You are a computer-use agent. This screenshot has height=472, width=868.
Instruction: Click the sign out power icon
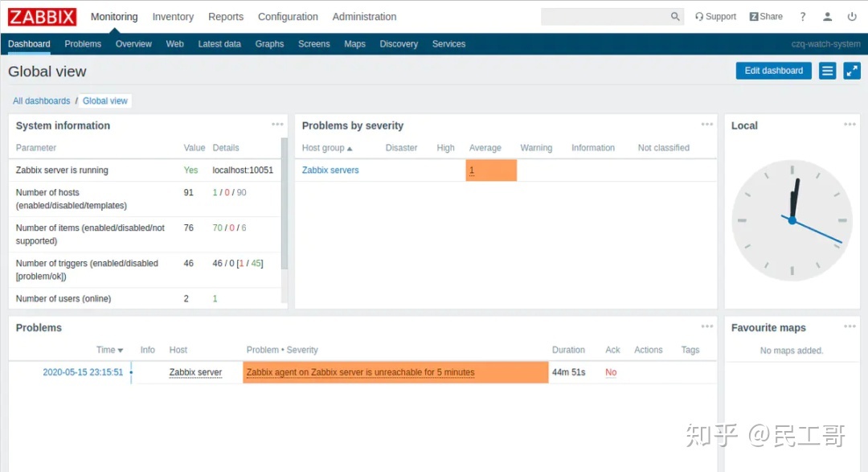tap(852, 17)
